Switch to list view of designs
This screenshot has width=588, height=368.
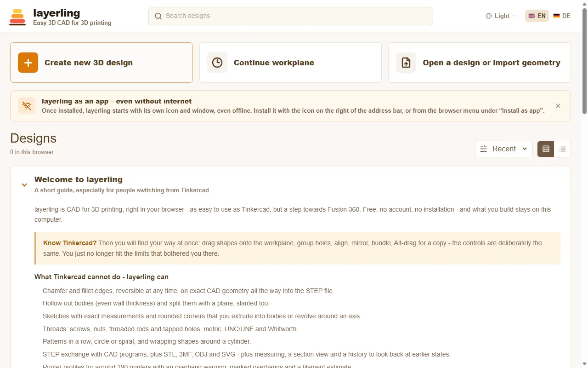[x=562, y=149]
